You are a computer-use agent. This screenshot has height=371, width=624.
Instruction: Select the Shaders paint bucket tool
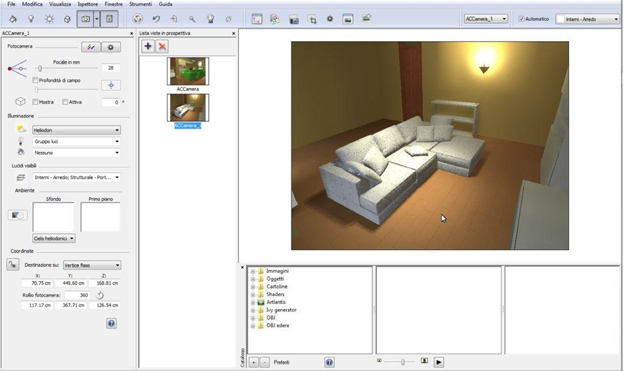[13, 19]
